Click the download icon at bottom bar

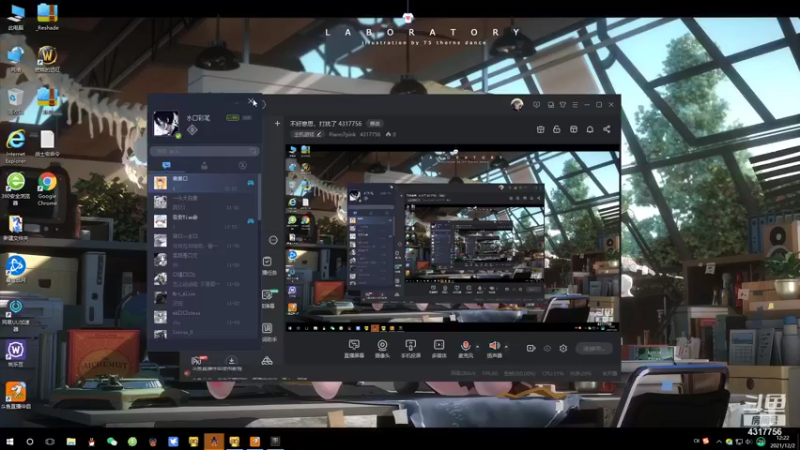[231, 360]
